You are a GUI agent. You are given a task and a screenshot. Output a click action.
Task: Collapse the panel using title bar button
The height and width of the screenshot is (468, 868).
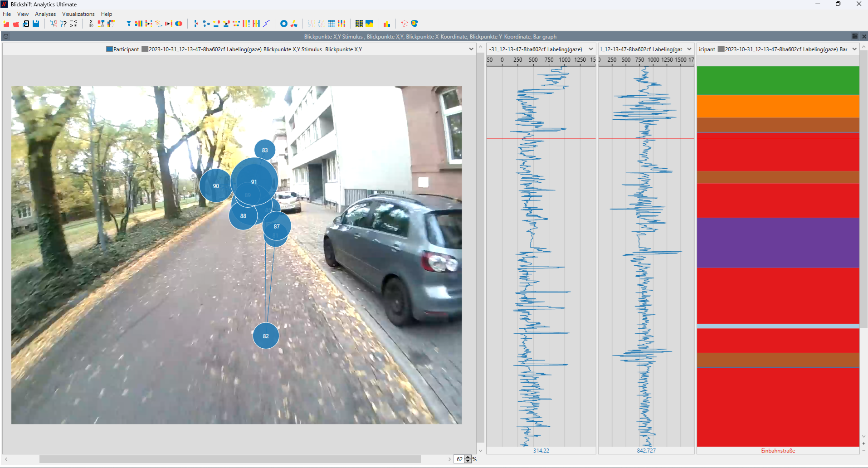[x=6, y=36]
